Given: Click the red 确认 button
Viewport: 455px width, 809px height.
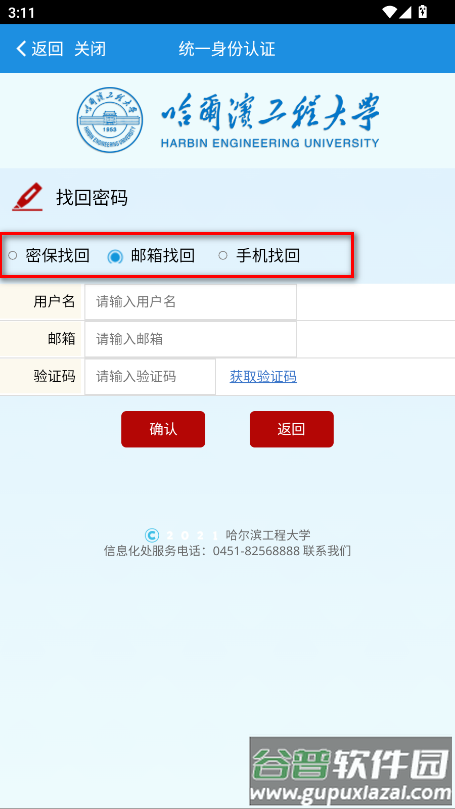Looking at the screenshot, I should (163, 429).
